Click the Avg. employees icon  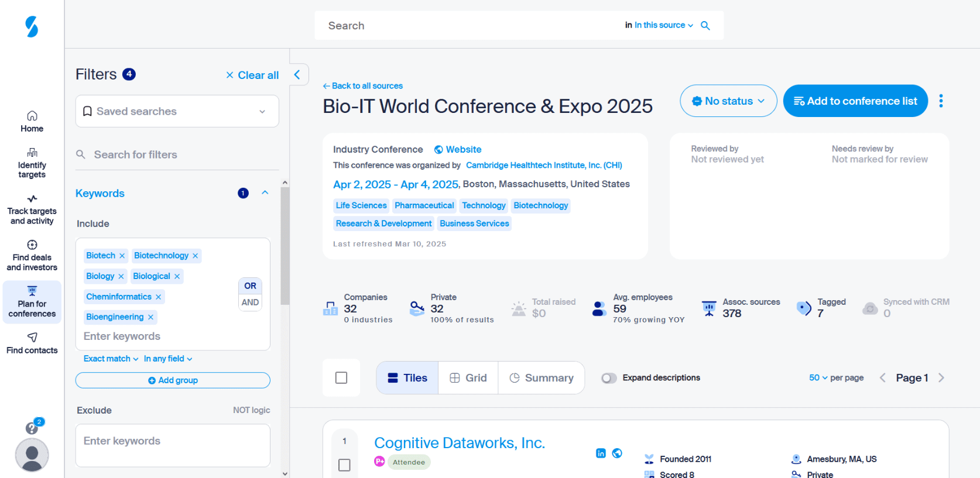click(599, 308)
